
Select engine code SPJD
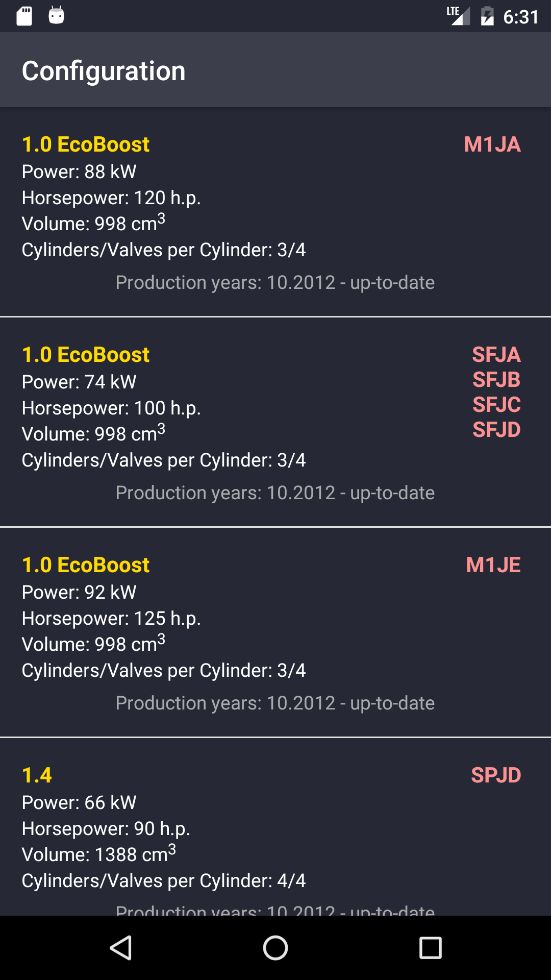(496, 775)
